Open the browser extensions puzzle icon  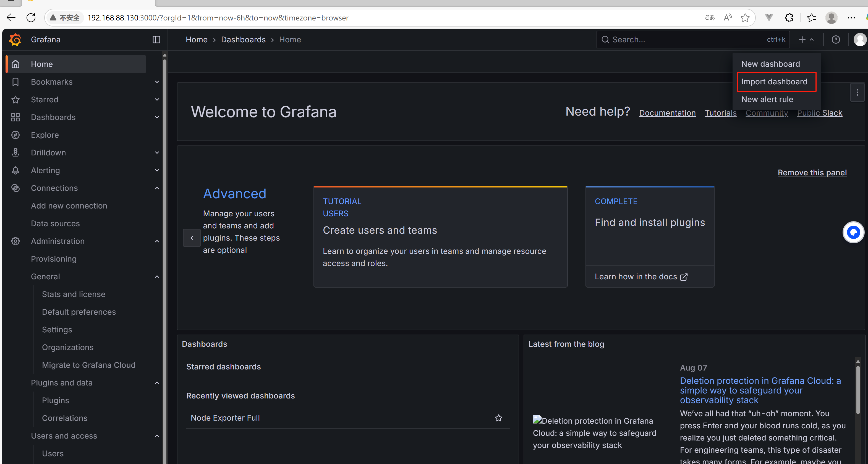(789, 17)
